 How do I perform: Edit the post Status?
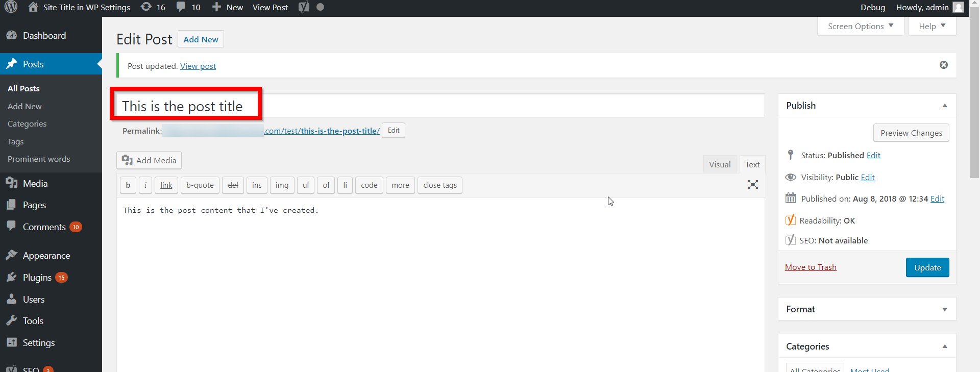(873, 155)
